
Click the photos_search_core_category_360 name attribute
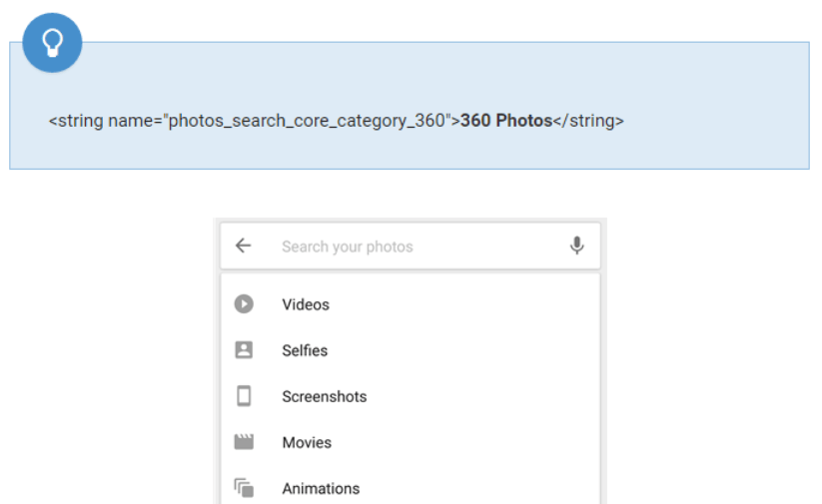306,121
